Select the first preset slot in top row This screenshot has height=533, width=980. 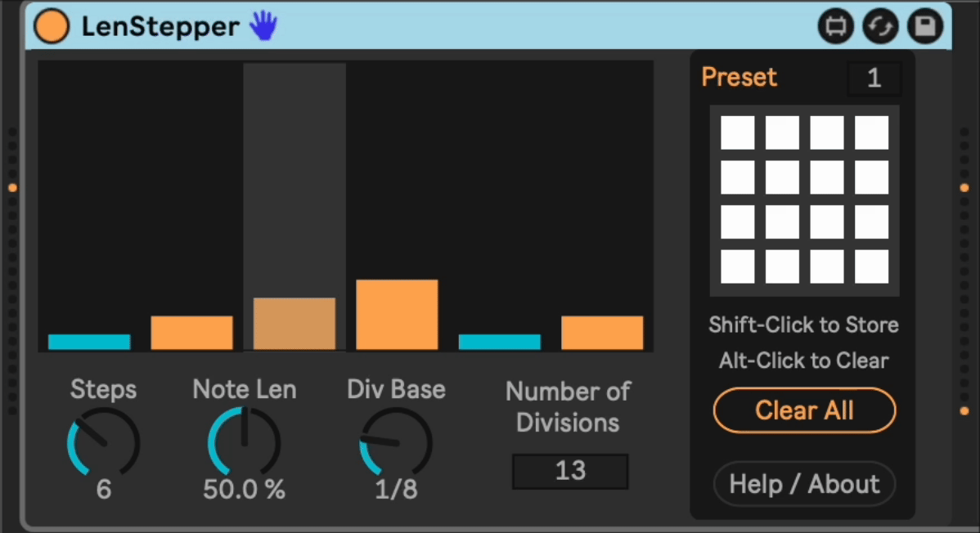(x=737, y=132)
